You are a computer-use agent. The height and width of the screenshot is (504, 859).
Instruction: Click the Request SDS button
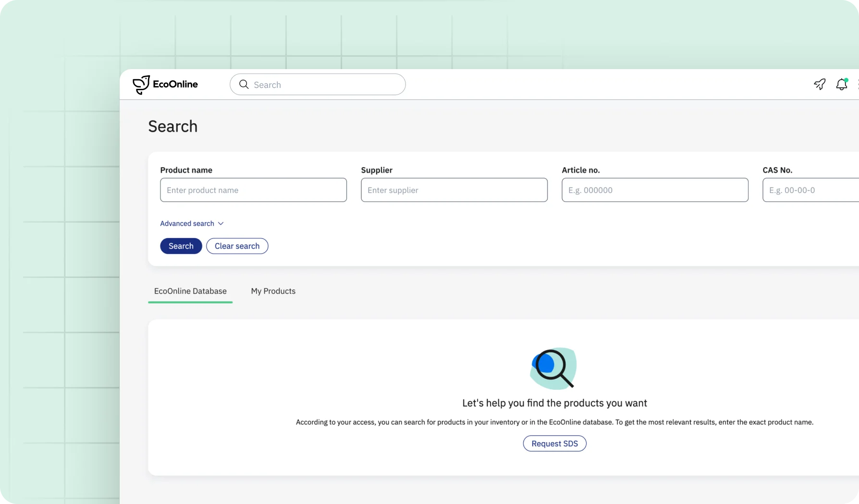click(554, 443)
